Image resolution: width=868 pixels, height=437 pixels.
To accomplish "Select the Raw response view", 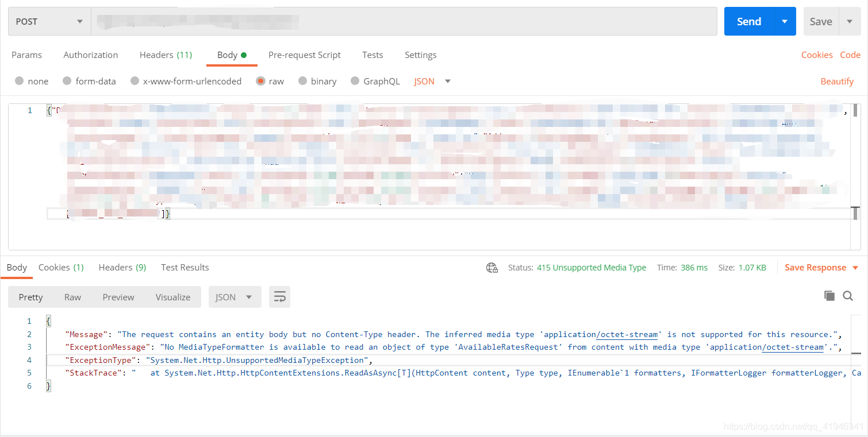I will tap(72, 297).
